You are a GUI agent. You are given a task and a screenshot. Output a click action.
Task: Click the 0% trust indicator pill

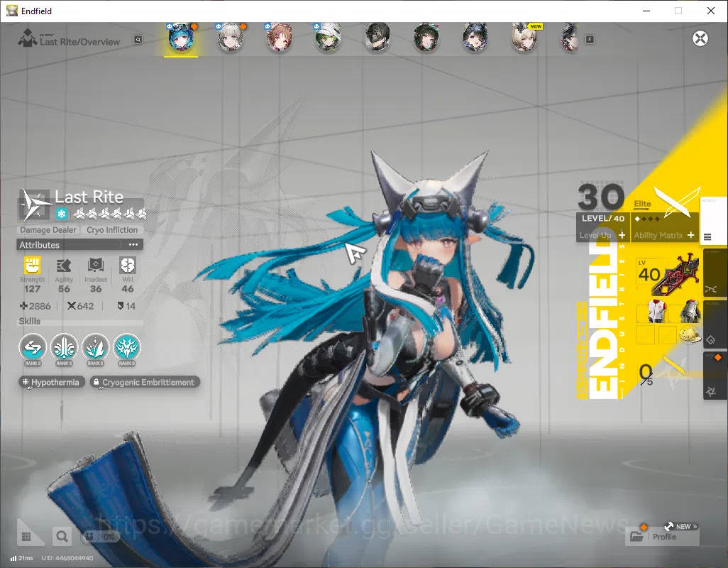100,537
